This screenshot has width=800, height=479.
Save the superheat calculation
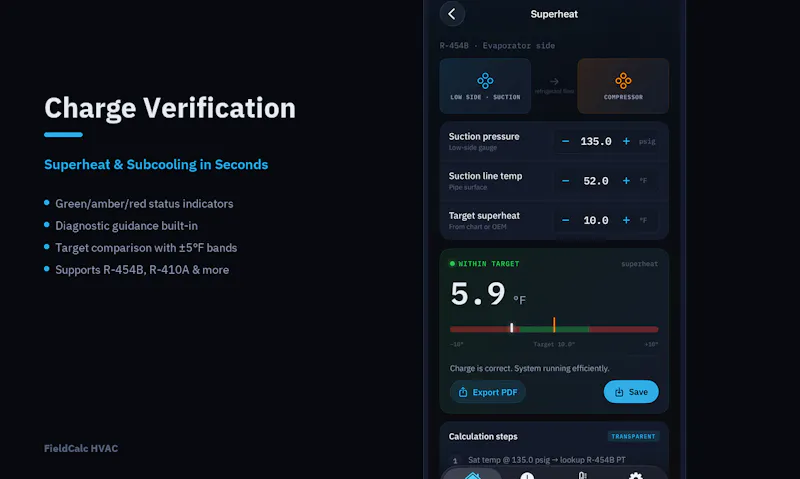[x=631, y=392]
